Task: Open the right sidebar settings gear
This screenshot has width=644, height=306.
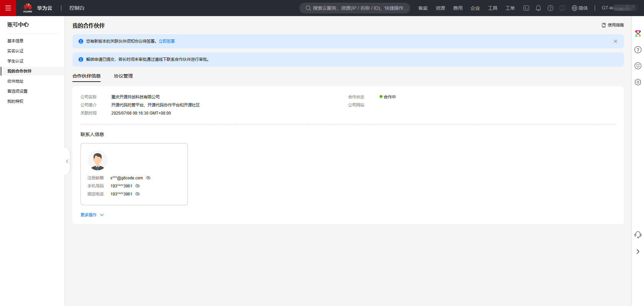Action: coord(638,82)
